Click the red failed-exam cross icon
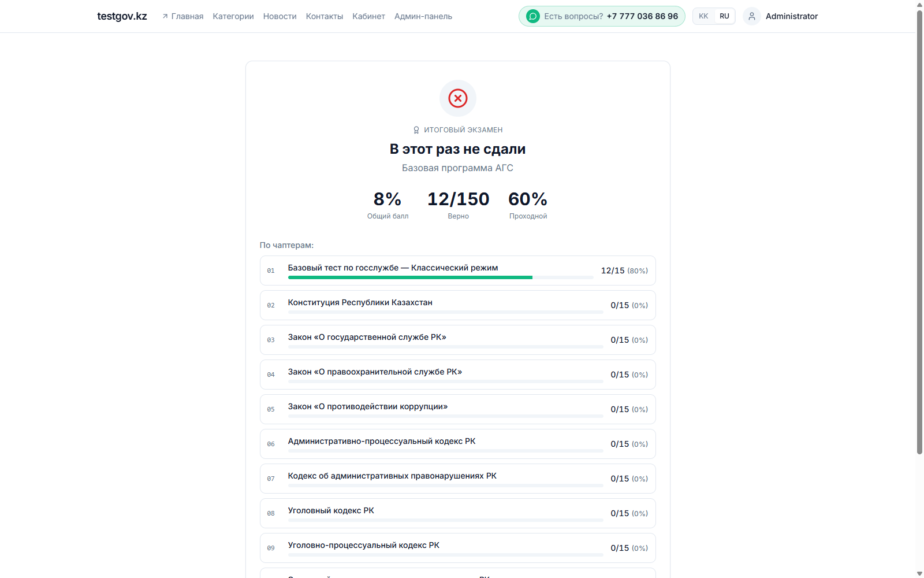 (458, 98)
